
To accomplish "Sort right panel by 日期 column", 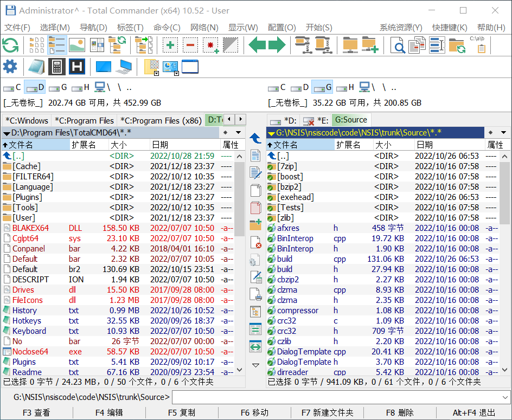I will click(449, 145).
